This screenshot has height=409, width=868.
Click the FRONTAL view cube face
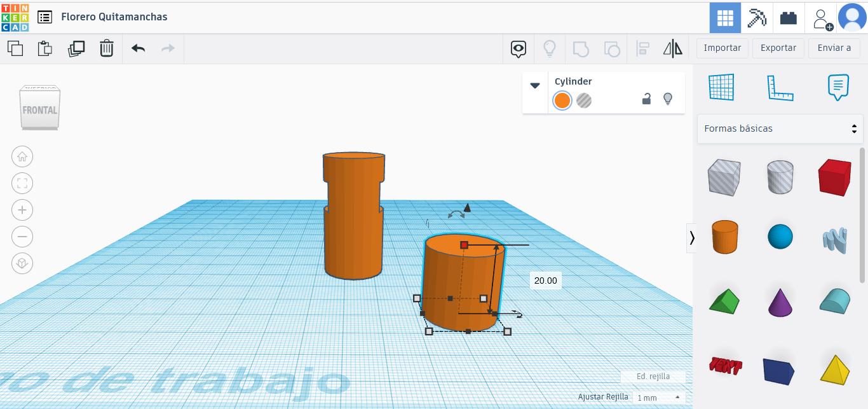[40, 111]
